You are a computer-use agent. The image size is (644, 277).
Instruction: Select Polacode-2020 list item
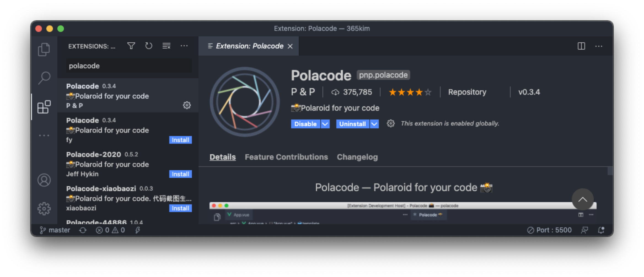click(128, 164)
